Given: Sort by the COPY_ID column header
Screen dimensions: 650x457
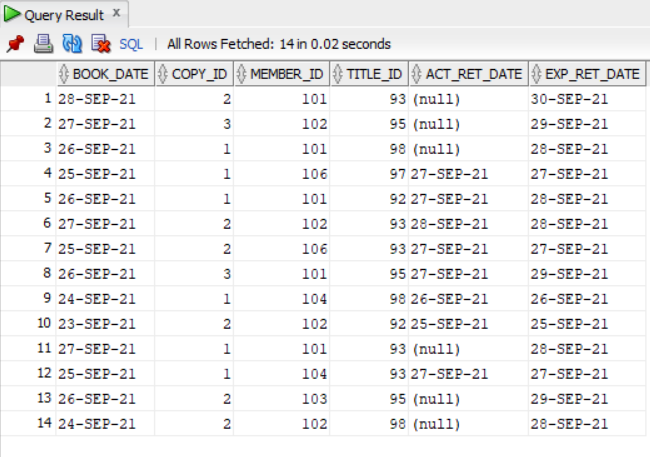Looking at the screenshot, I should (194, 74).
